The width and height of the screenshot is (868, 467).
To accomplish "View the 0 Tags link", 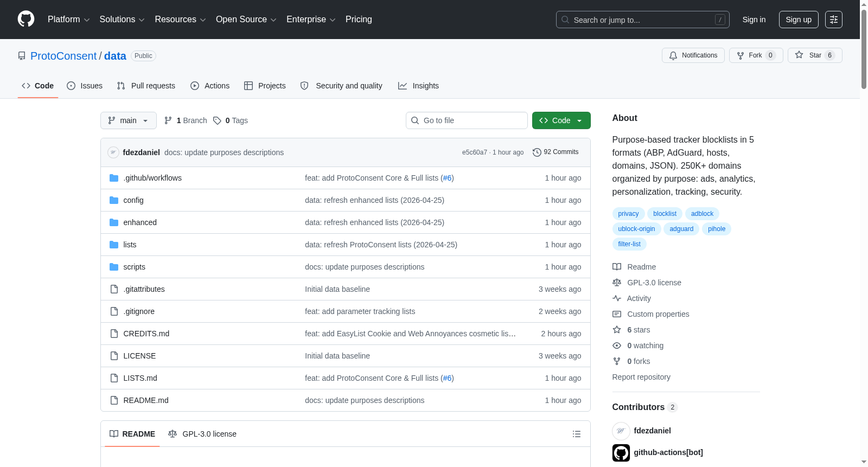I will (x=231, y=120).
